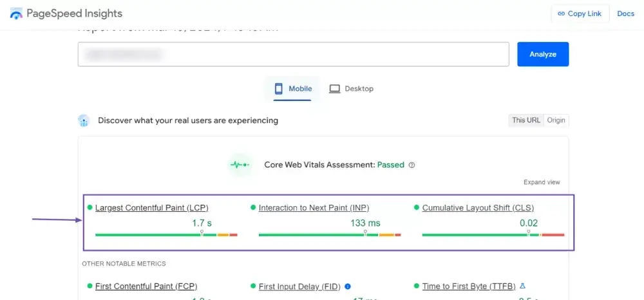Viewport: 644px width, 300px height.
Task: Click the URL input field
Action: (293, 54)
